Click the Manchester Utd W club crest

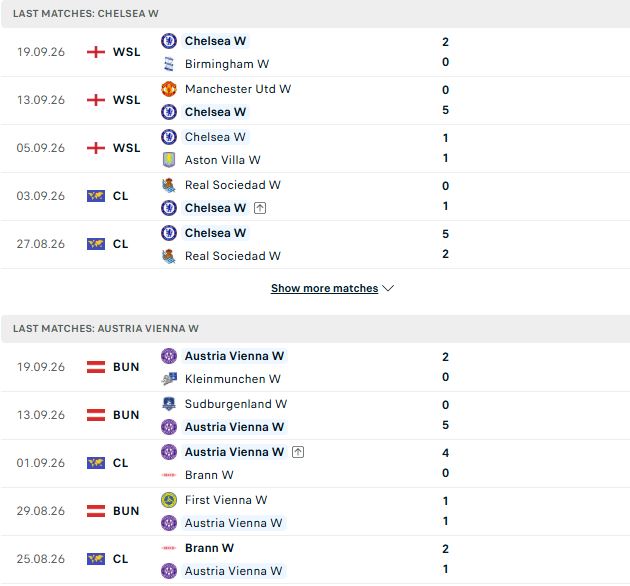point(169,89)
